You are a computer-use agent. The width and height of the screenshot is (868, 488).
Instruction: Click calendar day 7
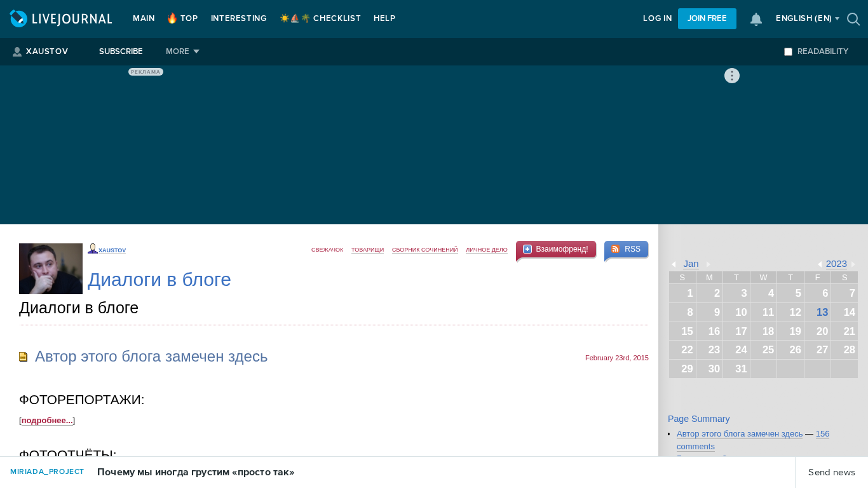(844, 293)
